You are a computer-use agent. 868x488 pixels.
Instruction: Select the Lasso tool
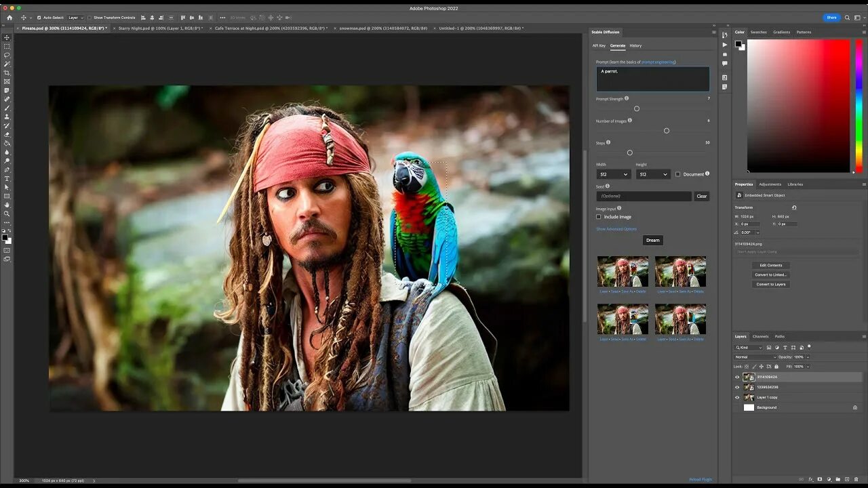click(x=7, y=56)
